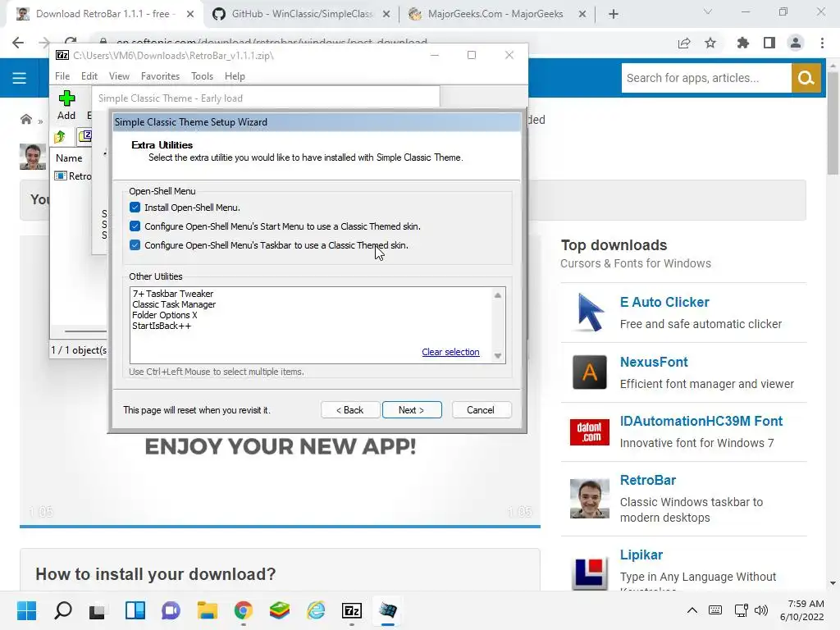Open Lipikar link

pos(641,555)
